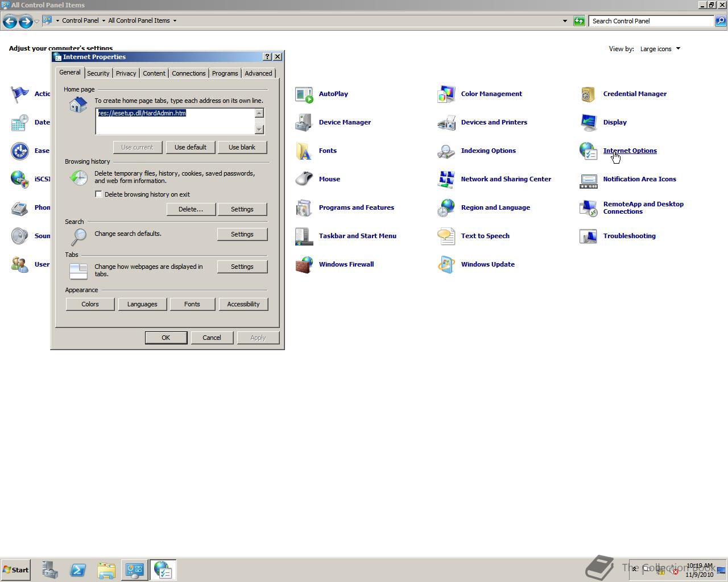This screenshot has width=728, height=582.
Task: Click Fonts button in Appearance section
Action: pyautogui.click(x=192, y=304)
